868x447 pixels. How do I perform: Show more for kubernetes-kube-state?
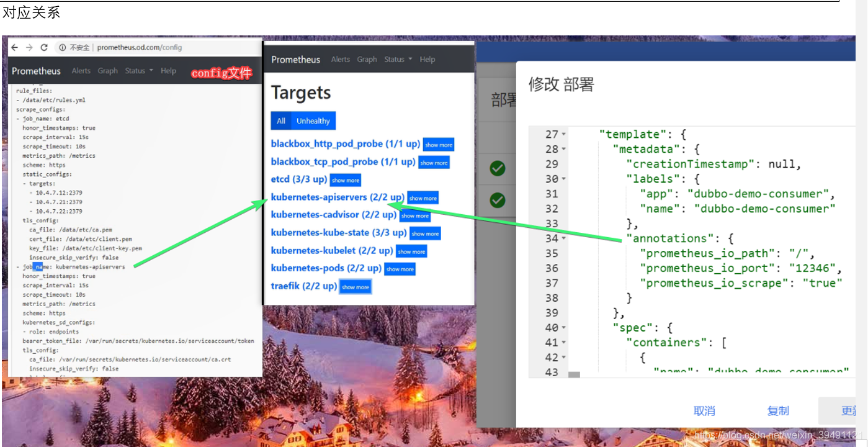426,233
